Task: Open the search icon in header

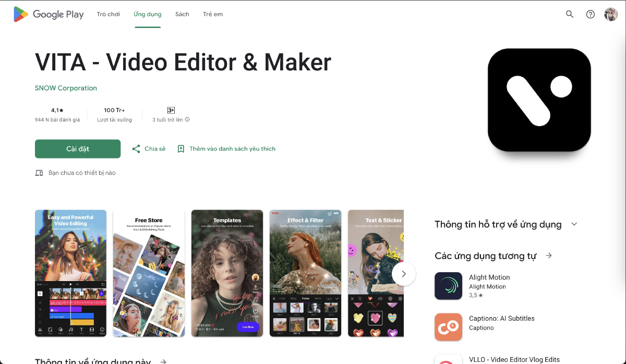Action: tap(570, 14)
